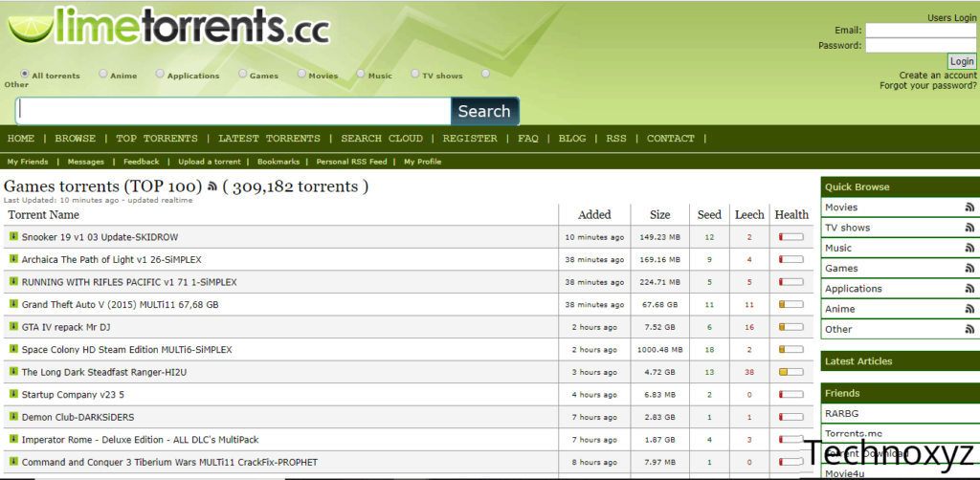
Task: Open Other RSS icon in Quick Browse
Action: point(969,329)
